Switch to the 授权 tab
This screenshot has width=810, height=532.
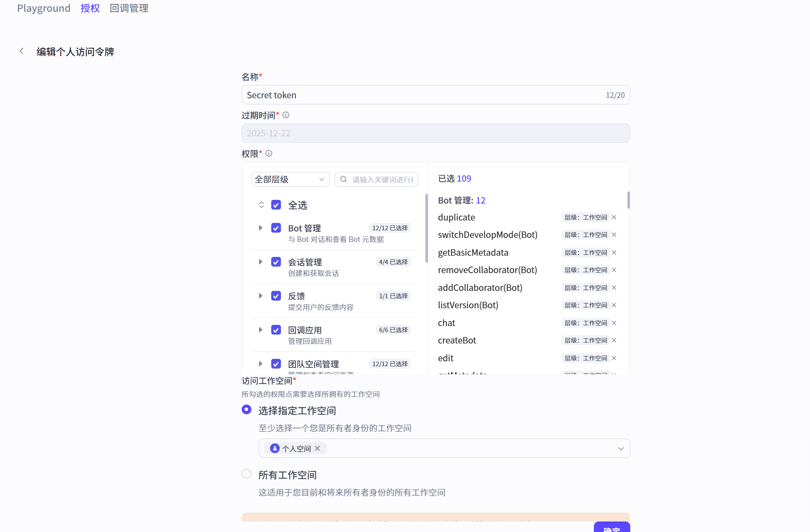tap(90, 8)
